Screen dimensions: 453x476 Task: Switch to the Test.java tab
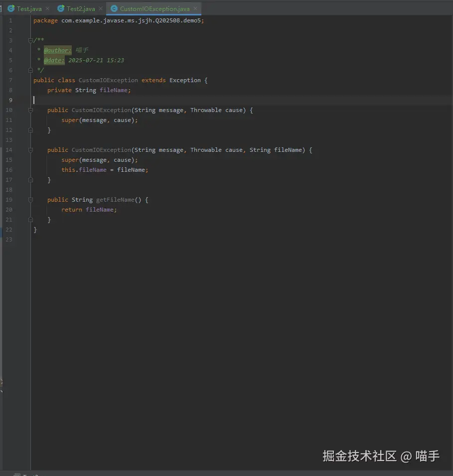point(29,9)
